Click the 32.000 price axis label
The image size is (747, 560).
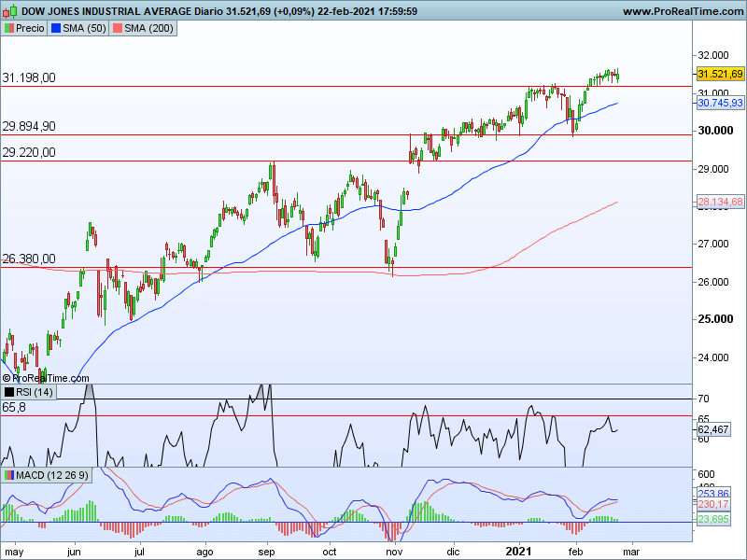click(713, 55)
